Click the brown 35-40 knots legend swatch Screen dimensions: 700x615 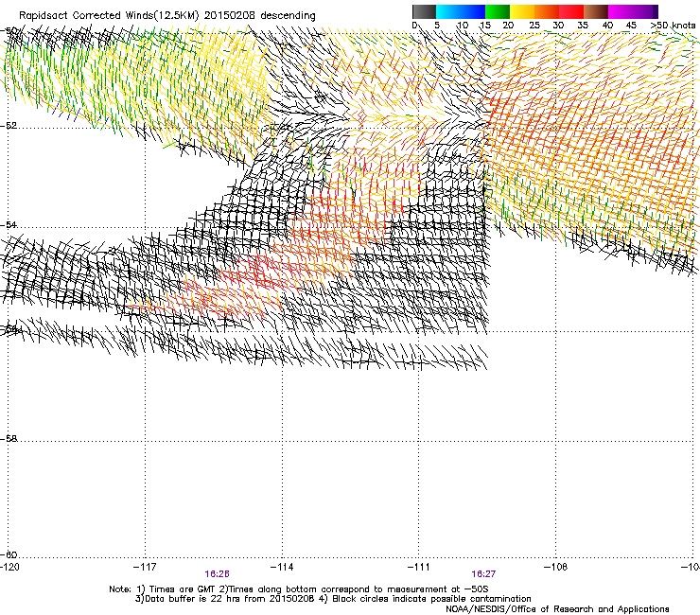coord(596,11)
